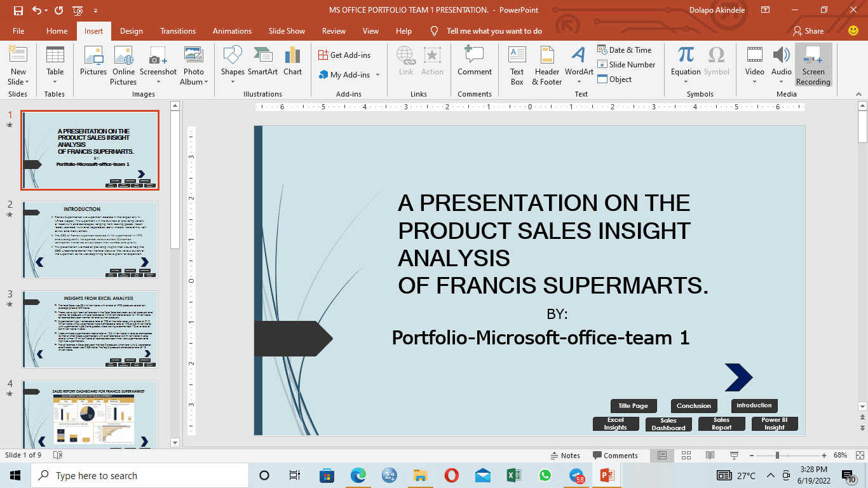
Task: Click the Conclusion button on the slide
Action: pos(693,406)
